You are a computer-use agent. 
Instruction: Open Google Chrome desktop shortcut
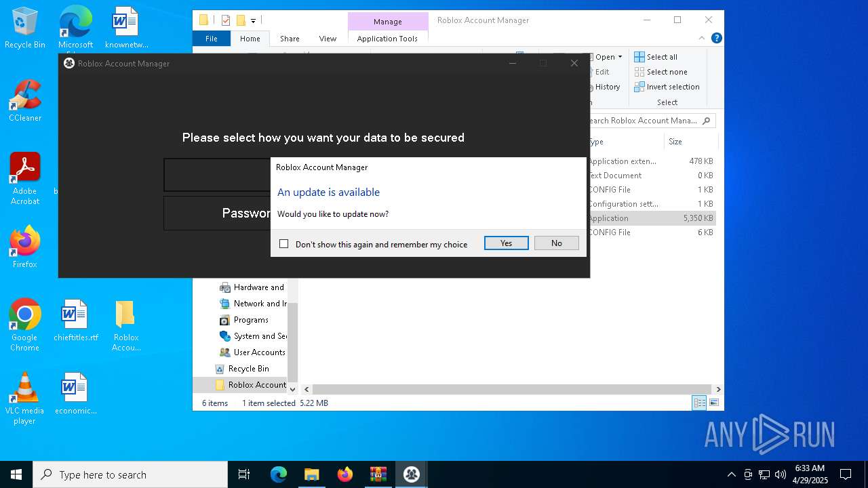25,325
